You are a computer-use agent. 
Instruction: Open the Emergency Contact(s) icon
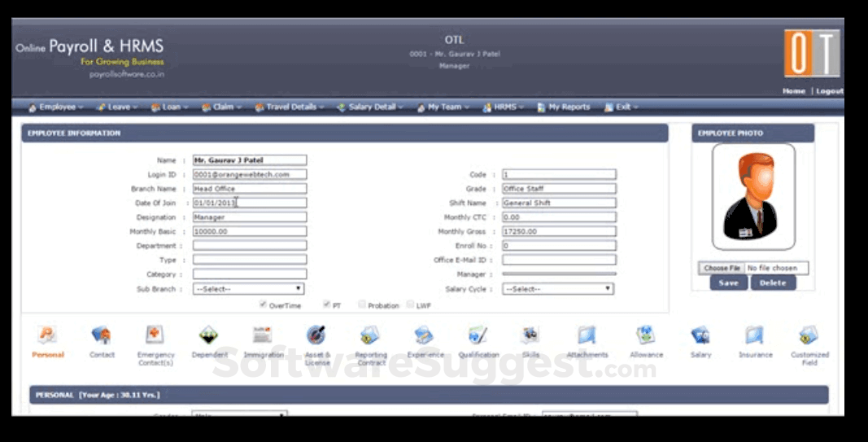pyautogui.click(x=155, y=335)
